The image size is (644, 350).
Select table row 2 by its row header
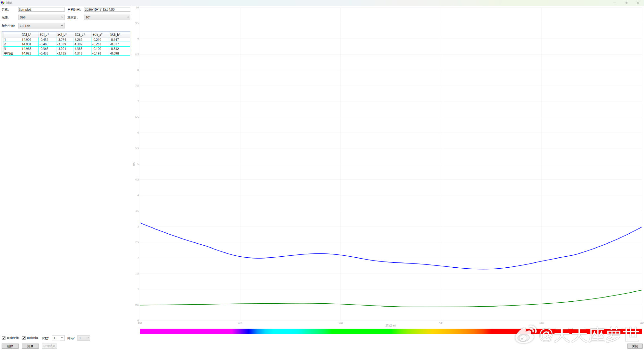point(12,44)
